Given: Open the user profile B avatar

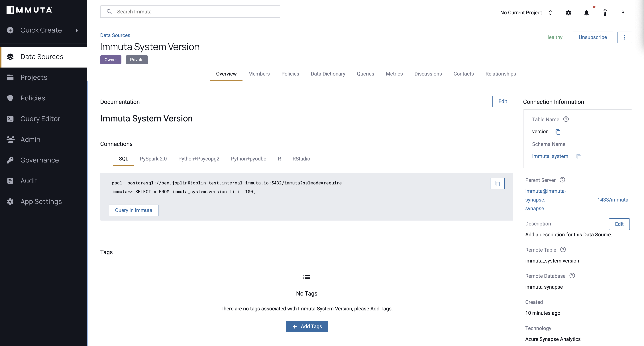Looking at the screenshot, I should coord(623,13).
